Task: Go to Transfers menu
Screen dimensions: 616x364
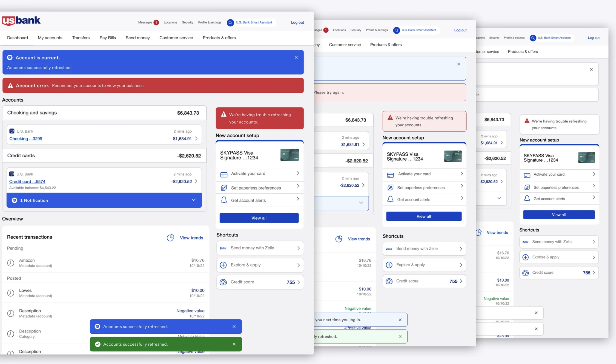Action: tap(81, 38)
